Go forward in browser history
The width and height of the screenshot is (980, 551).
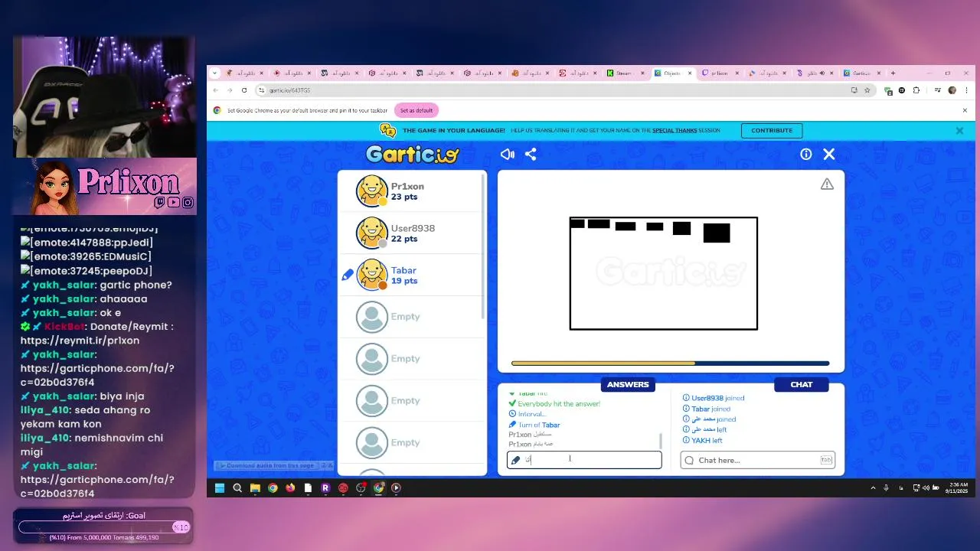point(230,90)
